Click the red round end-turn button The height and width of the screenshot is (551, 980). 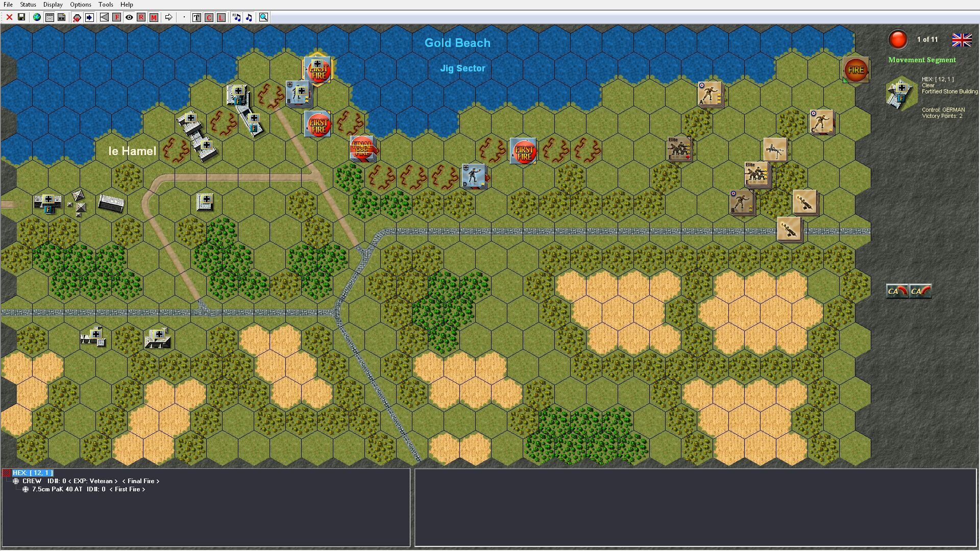tap(897, 39)
